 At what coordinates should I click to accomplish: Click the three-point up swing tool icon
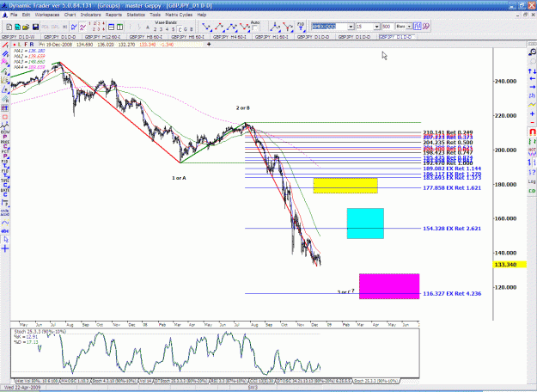232,27
